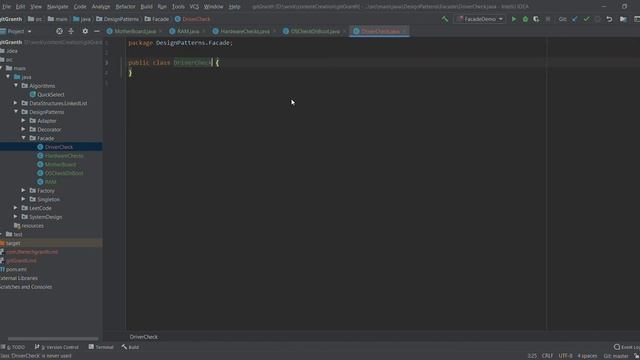640x360 pixels.
Task: Click the CRLF line separator in status bar
Action: [x=547, y=356]
